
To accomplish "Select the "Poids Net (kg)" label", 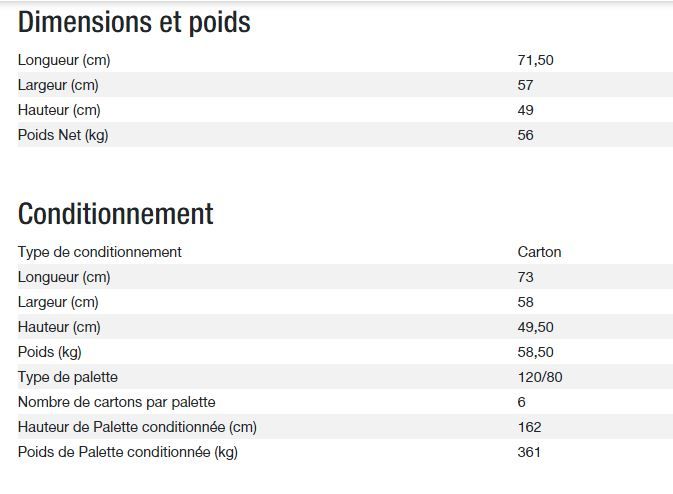I will click(63, 135).
